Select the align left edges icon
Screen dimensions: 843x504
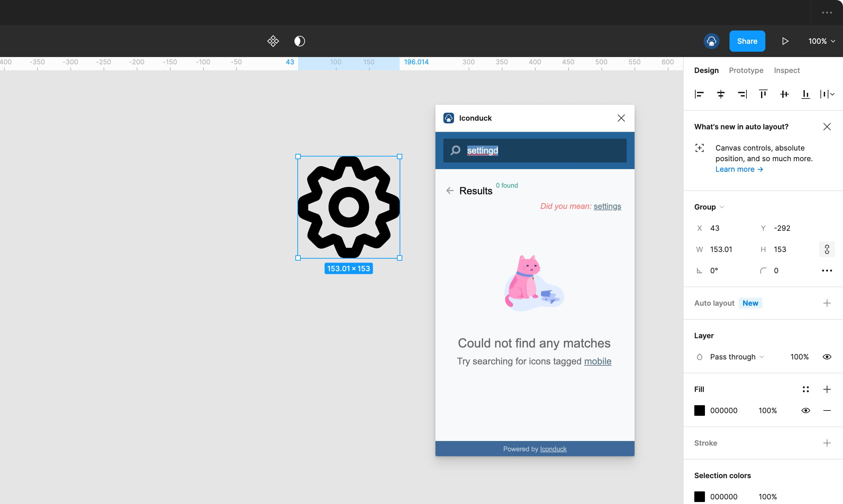point(699,94)
